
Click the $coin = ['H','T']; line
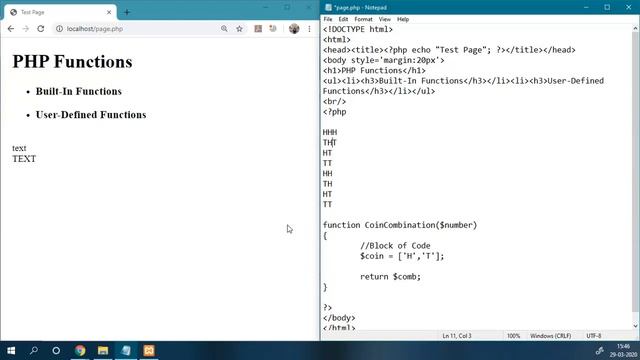(402, 256)
